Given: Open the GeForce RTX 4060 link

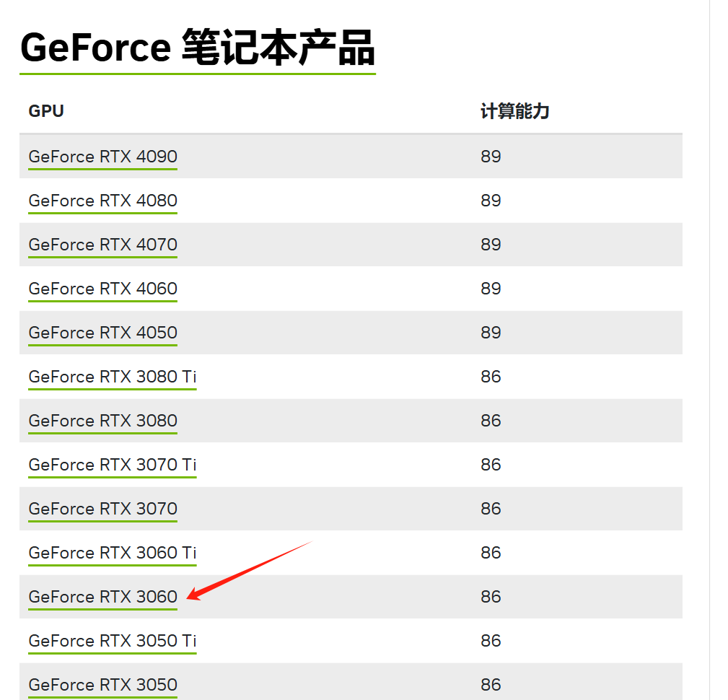Looking at the screenshot, I should [102, 289].
